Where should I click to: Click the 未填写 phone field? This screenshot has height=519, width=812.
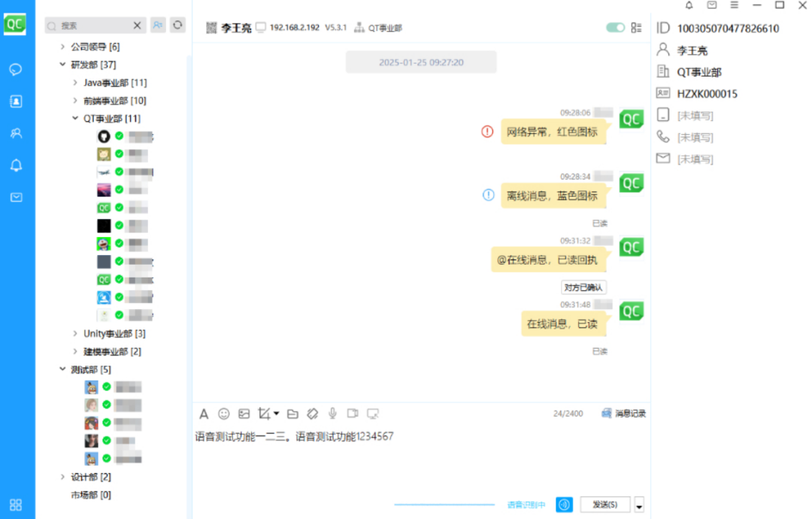(695, 137)
